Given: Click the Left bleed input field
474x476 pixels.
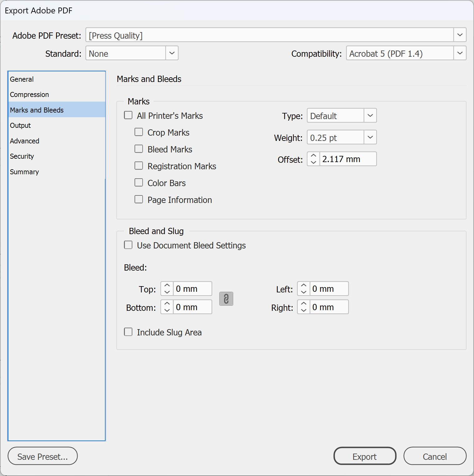Looking at the screenshot, I should 329,289.
